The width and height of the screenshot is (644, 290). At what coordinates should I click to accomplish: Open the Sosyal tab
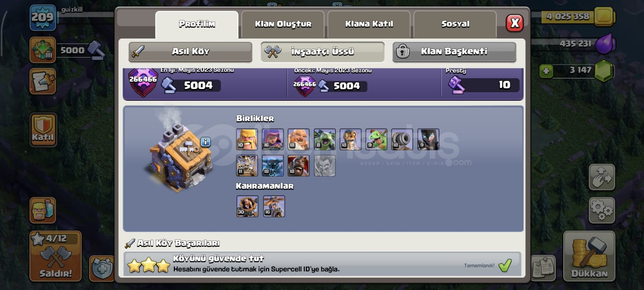455,24
